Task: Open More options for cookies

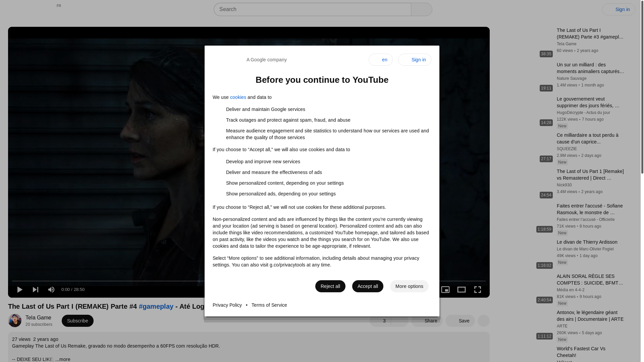Action: (x=409, y=286)
